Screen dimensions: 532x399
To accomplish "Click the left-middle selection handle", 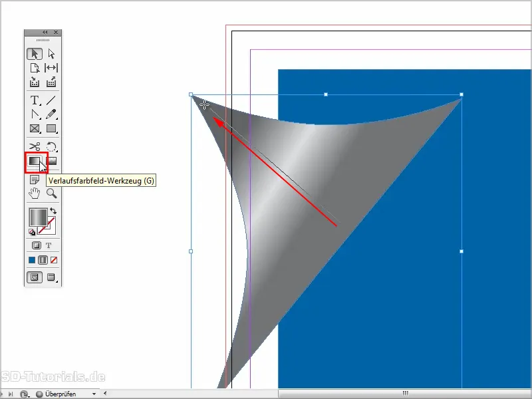I will pos(191,251).
